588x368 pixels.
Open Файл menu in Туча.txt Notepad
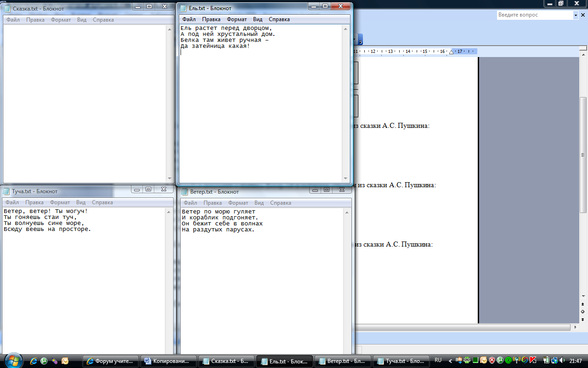[x=12, y=202]
